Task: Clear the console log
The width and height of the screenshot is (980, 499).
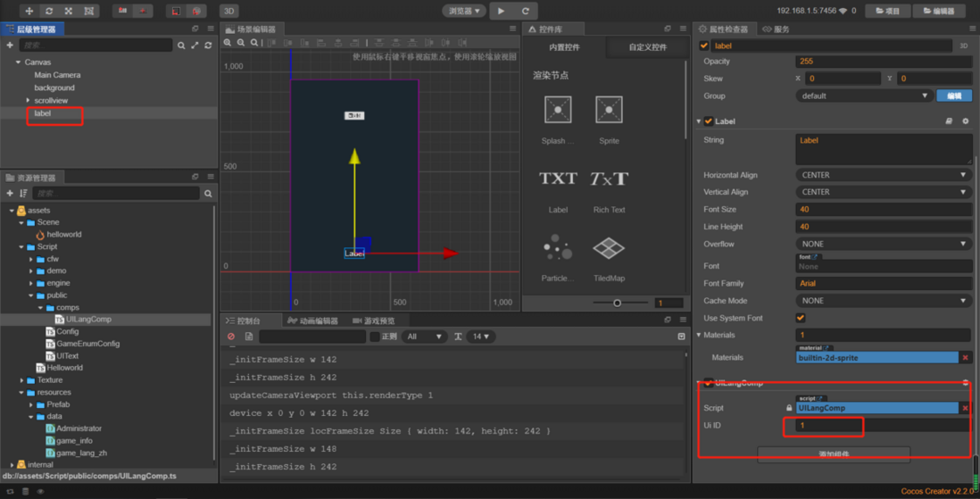Action: click(x=231, y=337)
